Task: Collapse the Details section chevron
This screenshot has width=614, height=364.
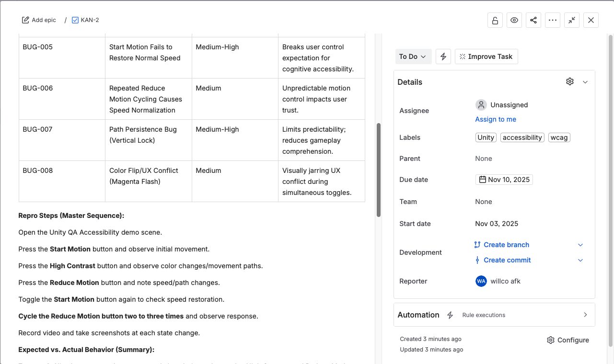Action: tap(585, 82)
